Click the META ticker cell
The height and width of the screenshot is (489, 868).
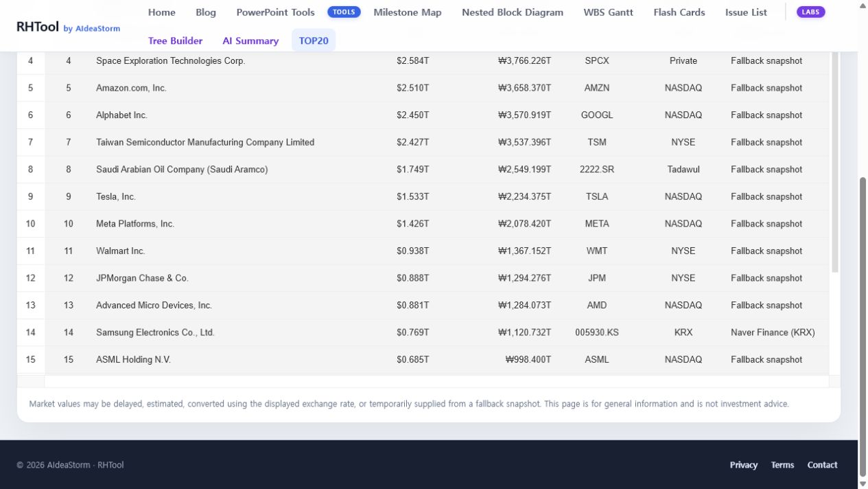point(597,223)
